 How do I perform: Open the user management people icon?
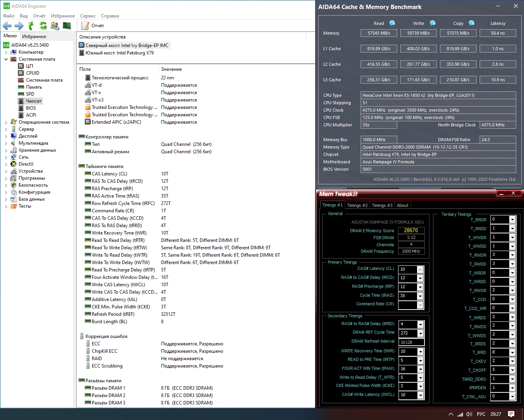pyautogui.click(x=55, y=26)
